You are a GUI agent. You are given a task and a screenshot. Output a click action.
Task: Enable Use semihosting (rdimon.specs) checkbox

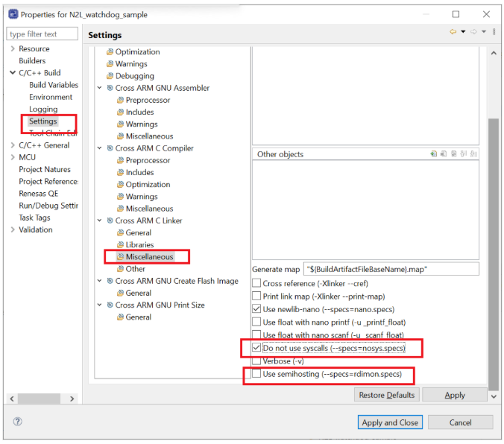point(256,373)
